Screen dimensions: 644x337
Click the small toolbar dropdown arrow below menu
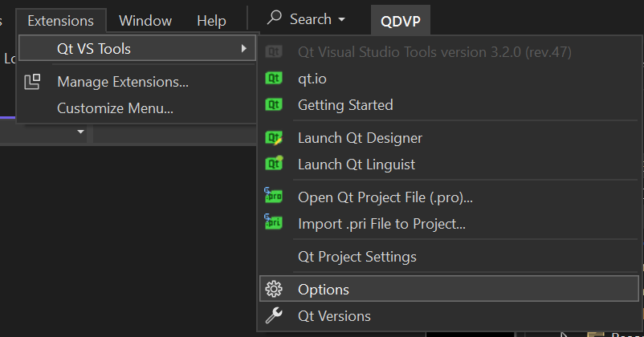point(80,131)
